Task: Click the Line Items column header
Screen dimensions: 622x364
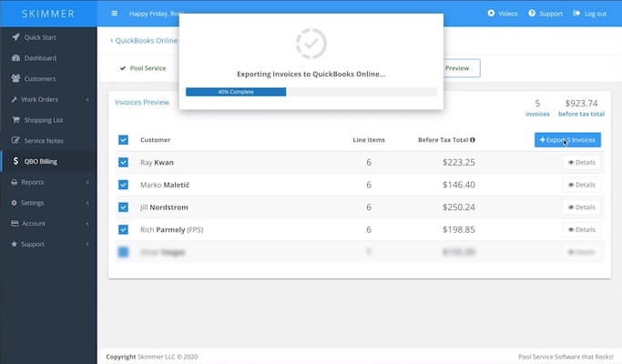Action: point(369,139)
